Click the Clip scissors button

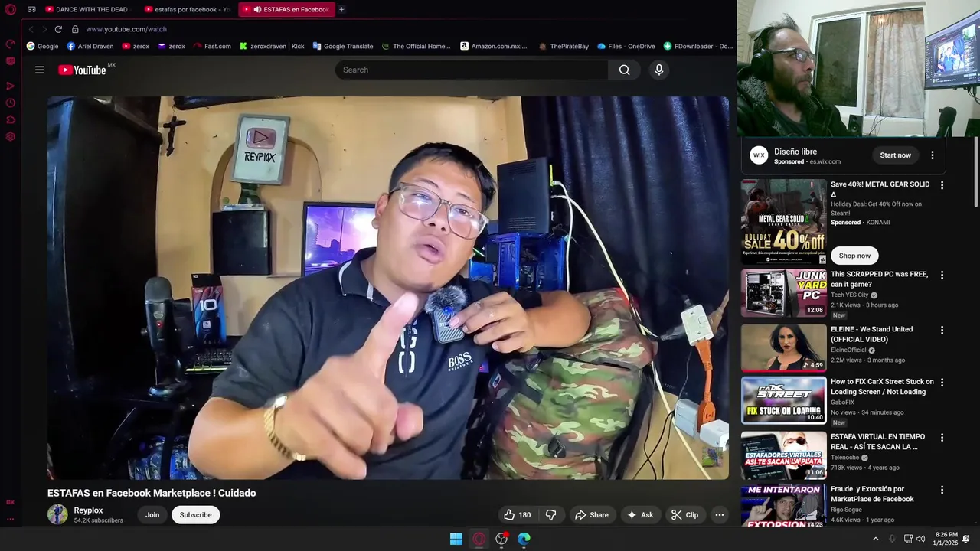684,515
